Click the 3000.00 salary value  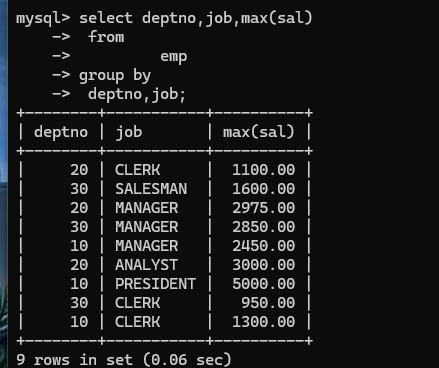pyautogui.click(x=263, y=265)
